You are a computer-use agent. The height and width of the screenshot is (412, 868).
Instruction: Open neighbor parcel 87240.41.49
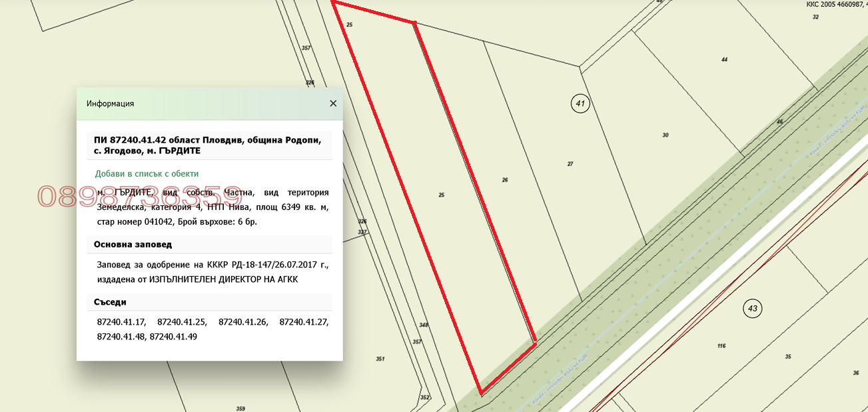(x=173, y=337)
